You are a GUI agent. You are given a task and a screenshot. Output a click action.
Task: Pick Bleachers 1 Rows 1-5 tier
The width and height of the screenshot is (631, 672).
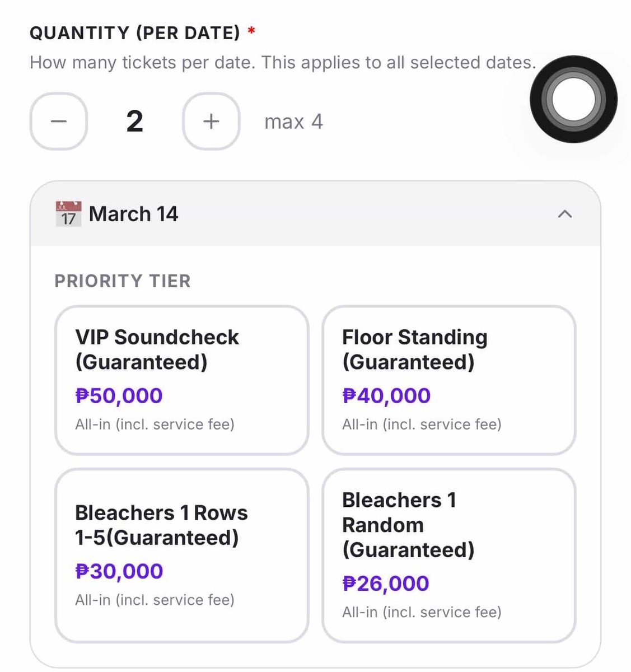pyautogui.click(x=181, y=556)
